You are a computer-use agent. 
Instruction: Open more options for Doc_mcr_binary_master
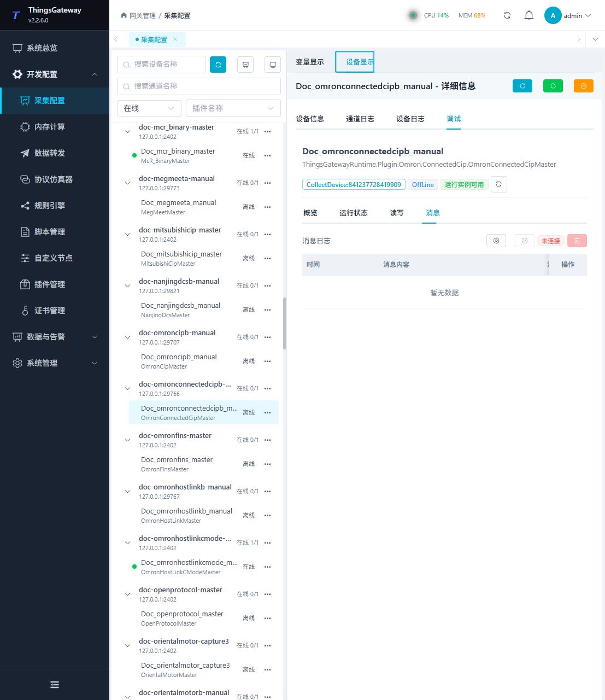(268, 156)
